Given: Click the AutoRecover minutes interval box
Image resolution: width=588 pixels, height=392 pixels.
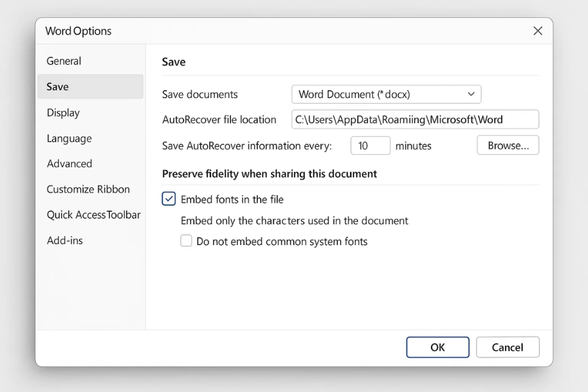Looking at the screenshot, I should coord(370,146).
